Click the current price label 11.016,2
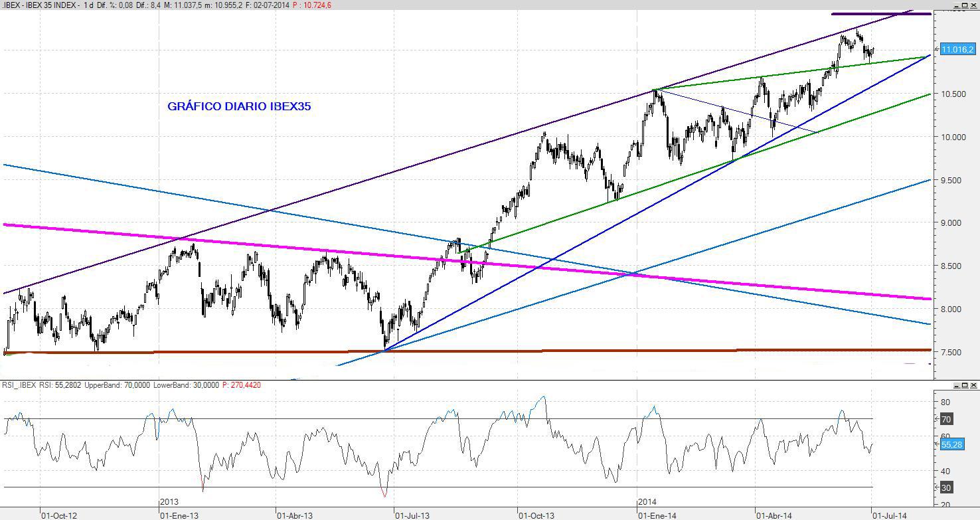Screen dimensions: 980x520 click(957, 50)
